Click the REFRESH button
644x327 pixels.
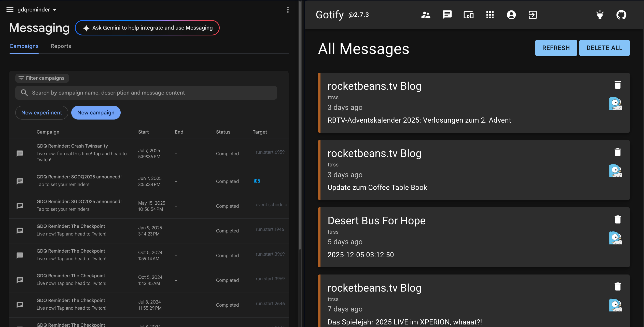556,48
